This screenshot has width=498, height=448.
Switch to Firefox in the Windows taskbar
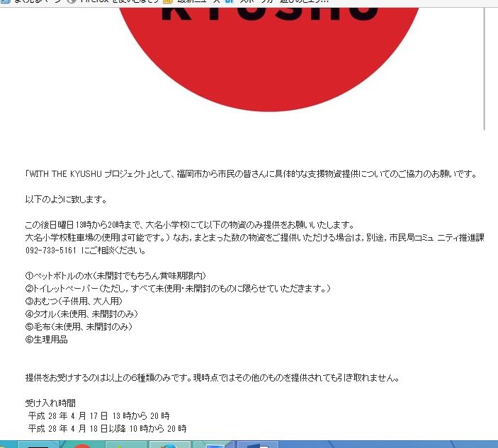(170, 444)
